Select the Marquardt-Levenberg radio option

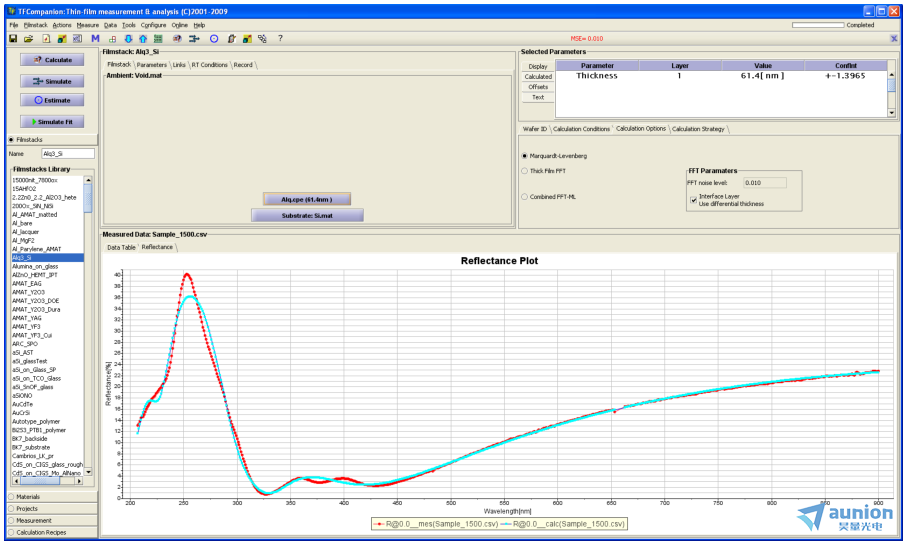pyautogui.click(x=525, y=156)
